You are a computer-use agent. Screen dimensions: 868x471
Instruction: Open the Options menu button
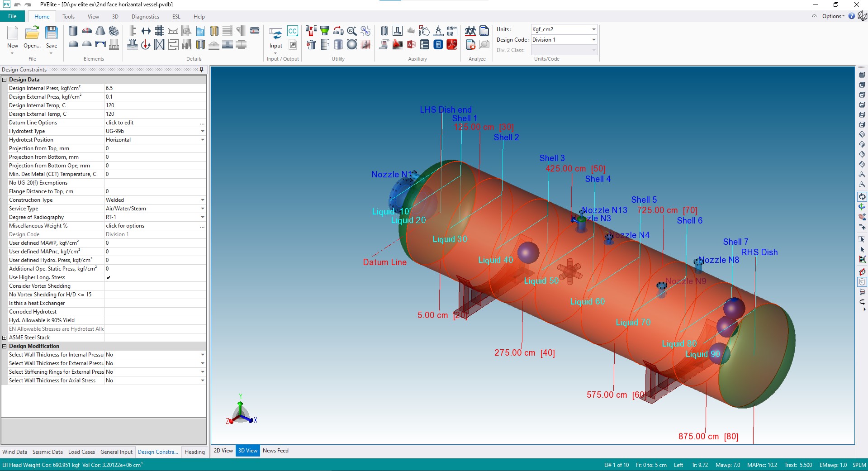click(x=833, y=16)
